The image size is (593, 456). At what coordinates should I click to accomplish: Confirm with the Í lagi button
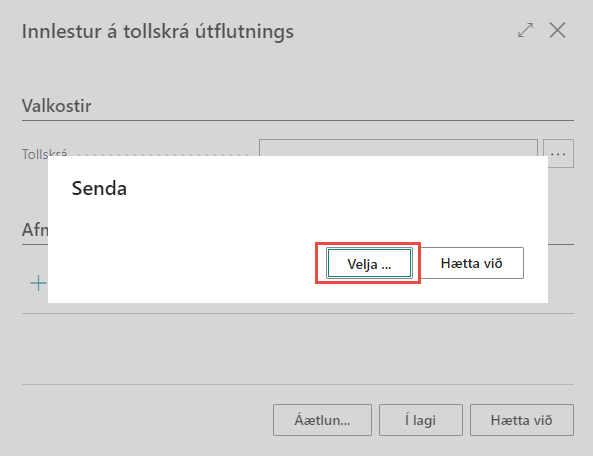tap(421, 420)
